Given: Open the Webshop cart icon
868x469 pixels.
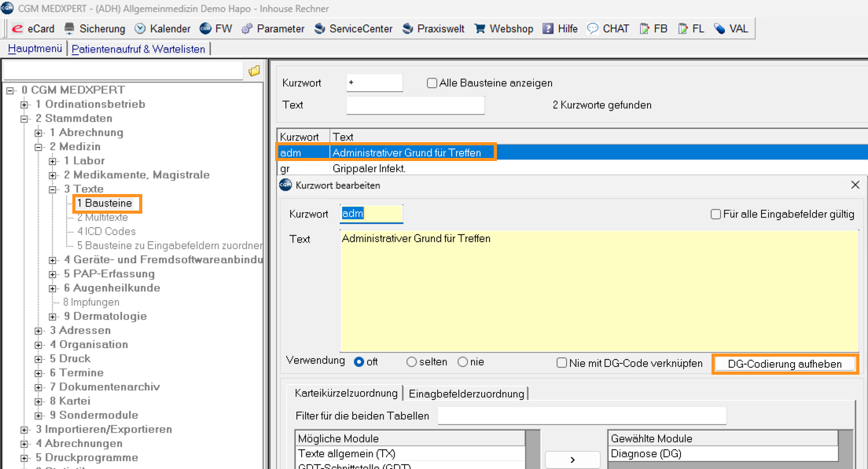Looking at the screenshot, I should click(x=480, y=28).
